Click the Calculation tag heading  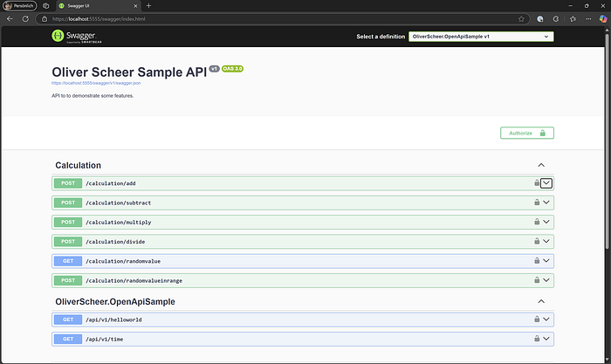coord(78,165)
